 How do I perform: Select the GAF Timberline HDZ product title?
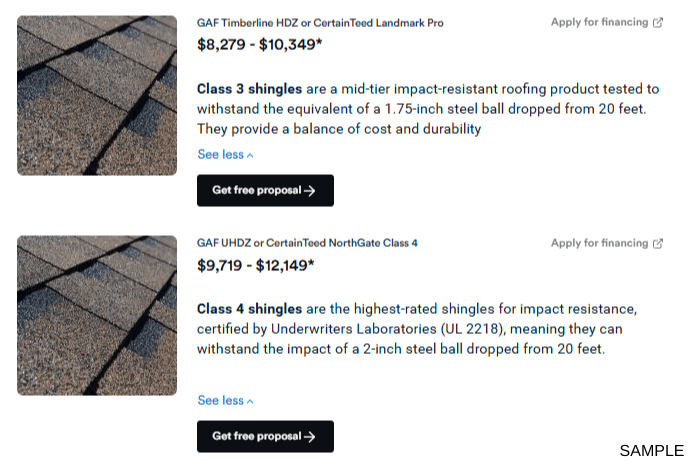320,22
